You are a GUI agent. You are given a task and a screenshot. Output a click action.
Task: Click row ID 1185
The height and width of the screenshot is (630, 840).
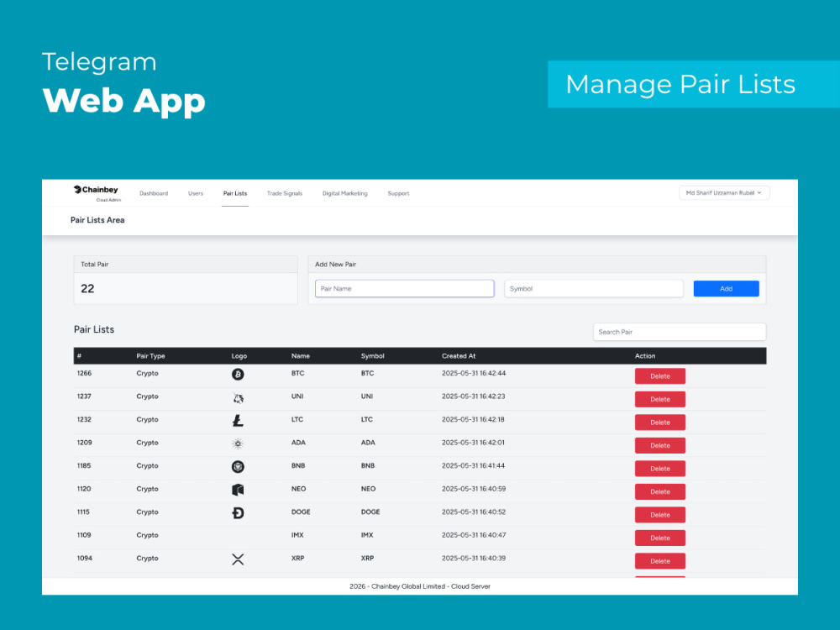click(x=83, y=465)
